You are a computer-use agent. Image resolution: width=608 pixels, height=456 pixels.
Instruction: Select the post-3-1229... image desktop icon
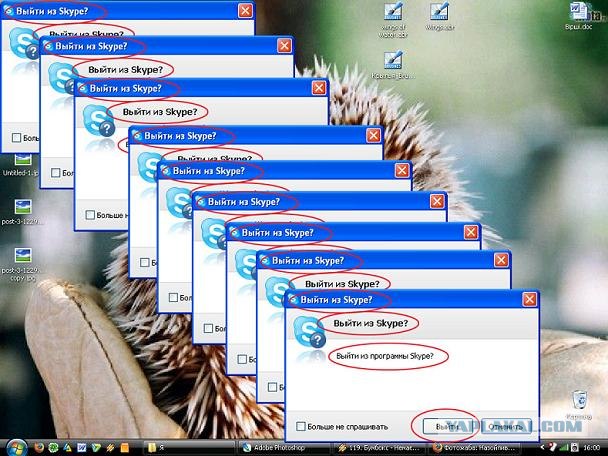pyautogui.click(x=22, y=212)
